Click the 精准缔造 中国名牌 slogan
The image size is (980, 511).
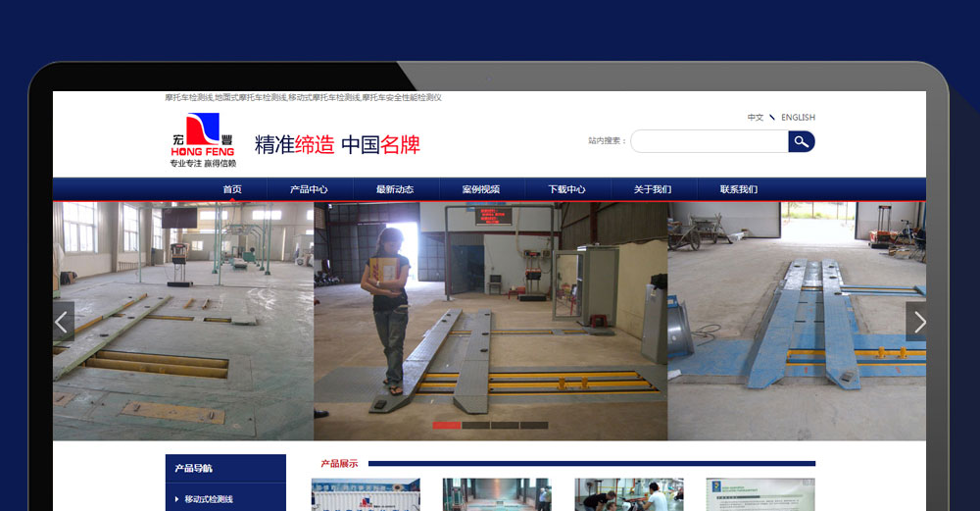[x=337, y=144]
